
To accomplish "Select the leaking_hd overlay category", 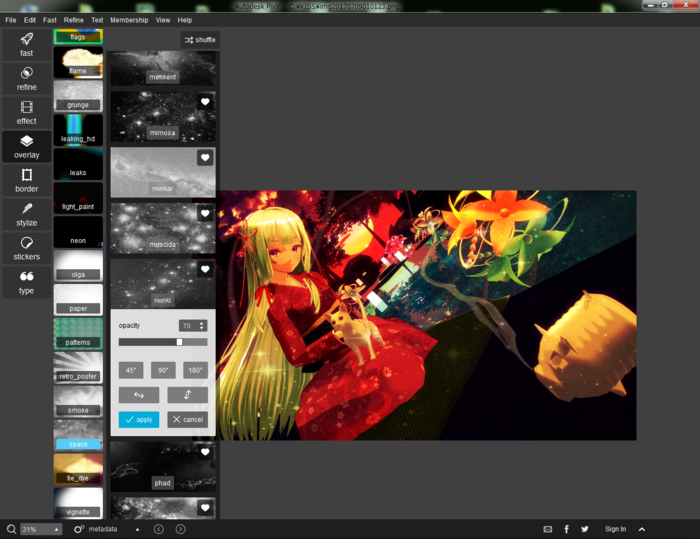I will click(78, 130).
